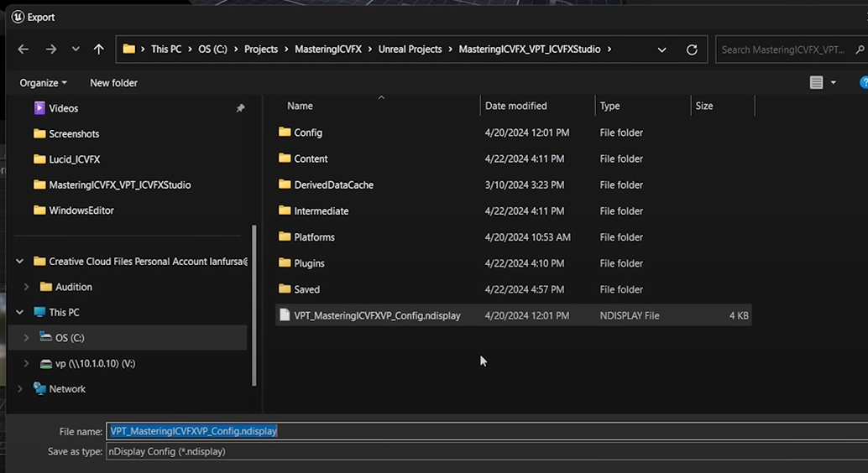Click the date 4/22/2024 4:57 PM
This screenshot has width=868, height=473.
coord(524,289)
